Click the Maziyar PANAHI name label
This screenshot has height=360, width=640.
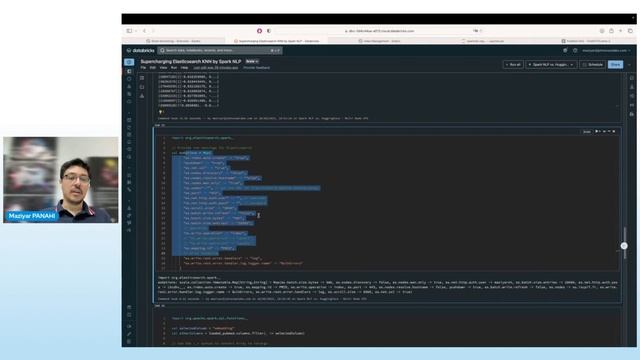(32, 216)
